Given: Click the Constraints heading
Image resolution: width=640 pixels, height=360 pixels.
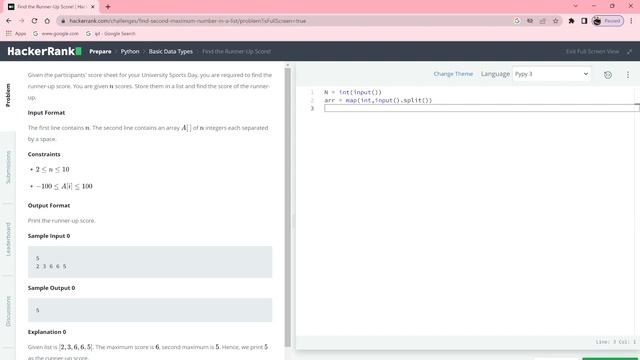Looking at the screenshot, I should click(x=44, y=154).
